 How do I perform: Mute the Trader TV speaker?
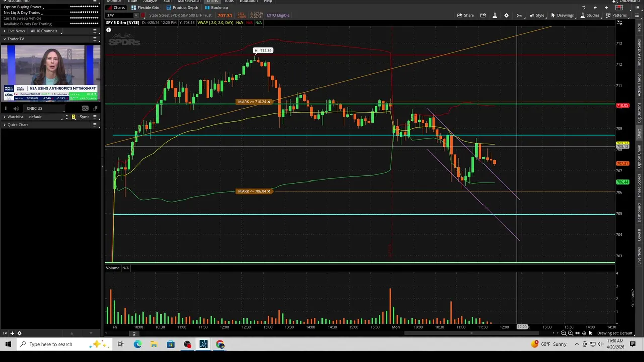16,108
